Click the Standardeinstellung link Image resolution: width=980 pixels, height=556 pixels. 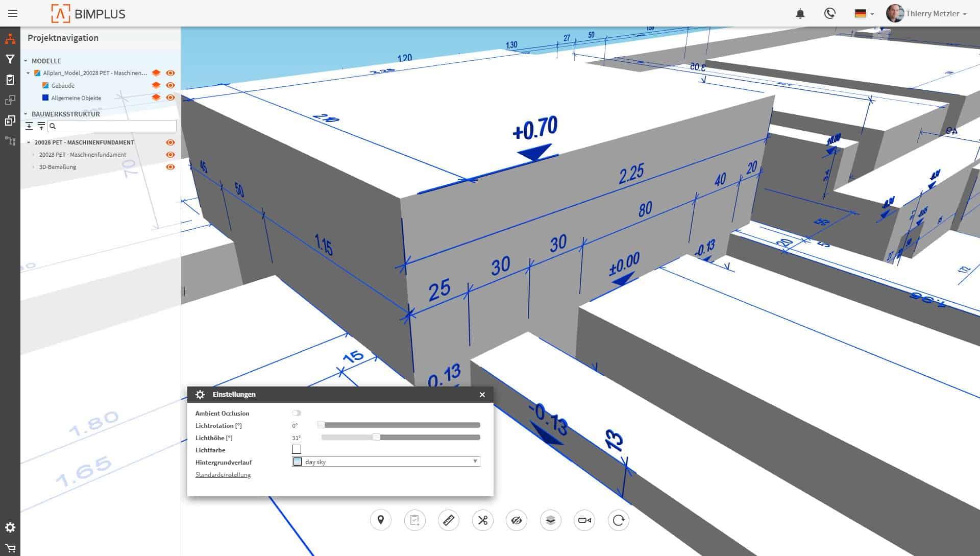[x=223, y=475]
